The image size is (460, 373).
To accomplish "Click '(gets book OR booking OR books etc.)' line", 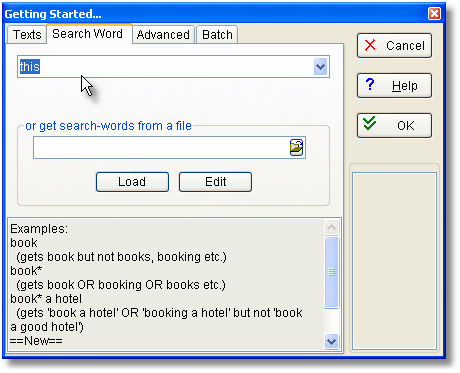I will click(121, 285).
